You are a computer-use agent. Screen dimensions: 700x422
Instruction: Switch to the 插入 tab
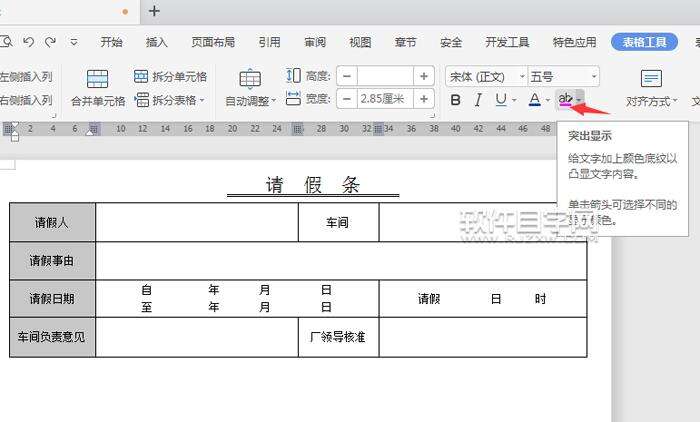(x=157, y=42)
